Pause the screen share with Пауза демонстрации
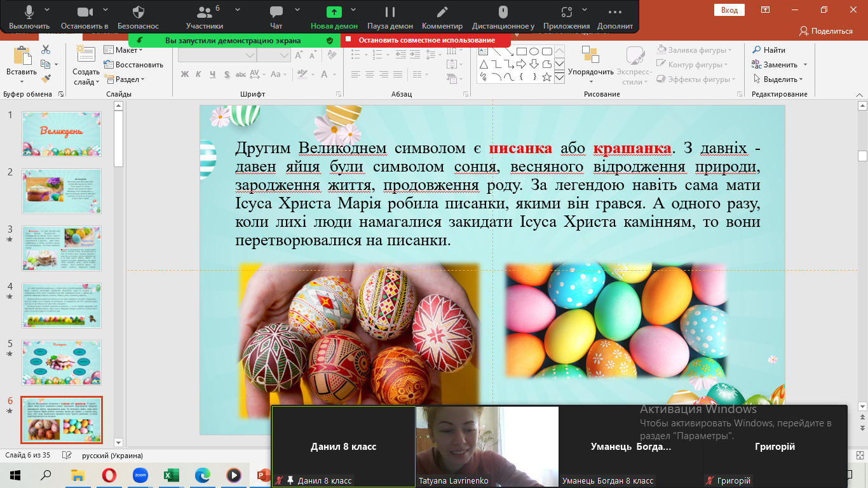 tap(390, 12)
